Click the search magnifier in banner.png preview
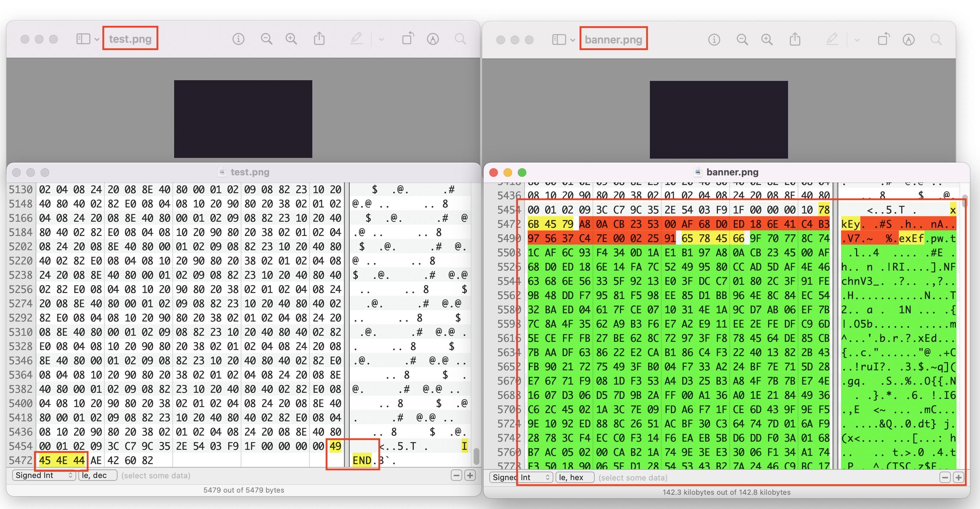 [936, 40]
